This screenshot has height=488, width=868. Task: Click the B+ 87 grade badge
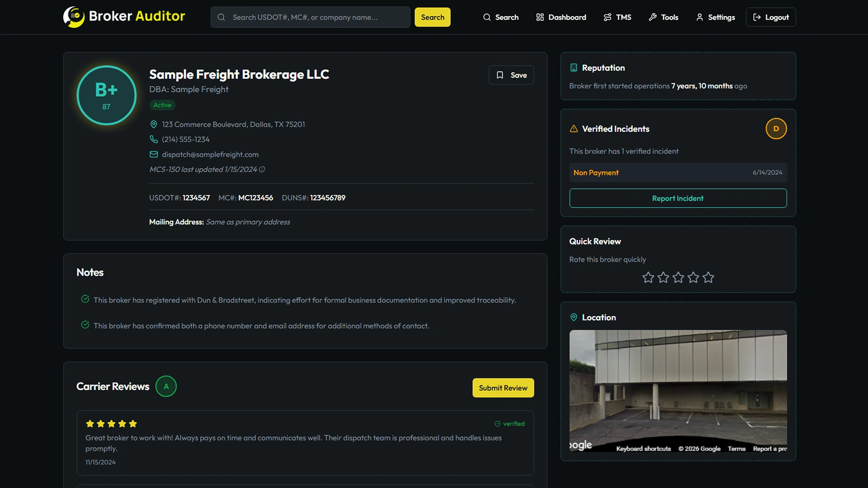click(106, 95)
